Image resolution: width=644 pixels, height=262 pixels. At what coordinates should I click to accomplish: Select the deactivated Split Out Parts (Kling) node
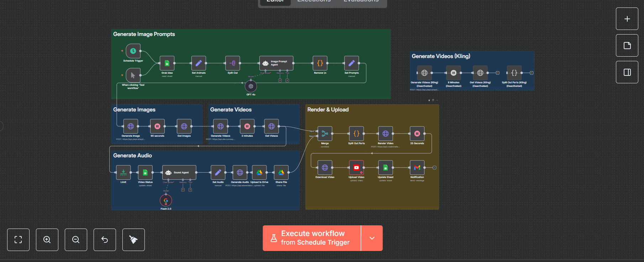click(x=514, y=73)
